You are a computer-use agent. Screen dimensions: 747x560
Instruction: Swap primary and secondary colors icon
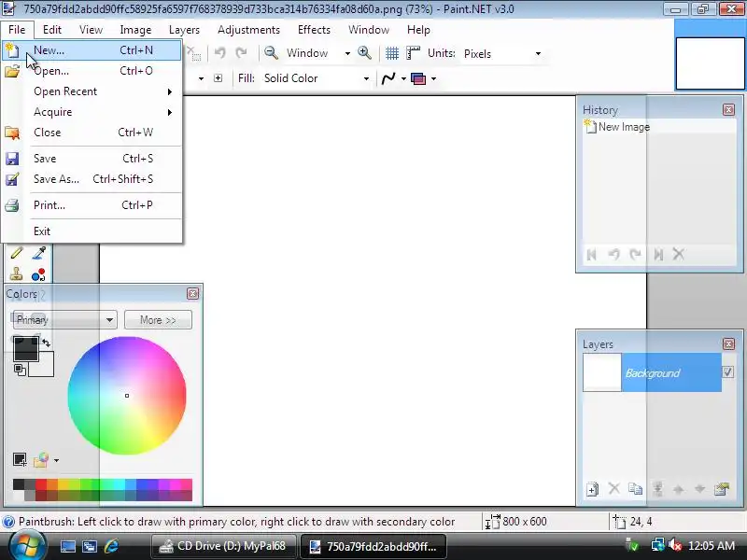[46, 342]
